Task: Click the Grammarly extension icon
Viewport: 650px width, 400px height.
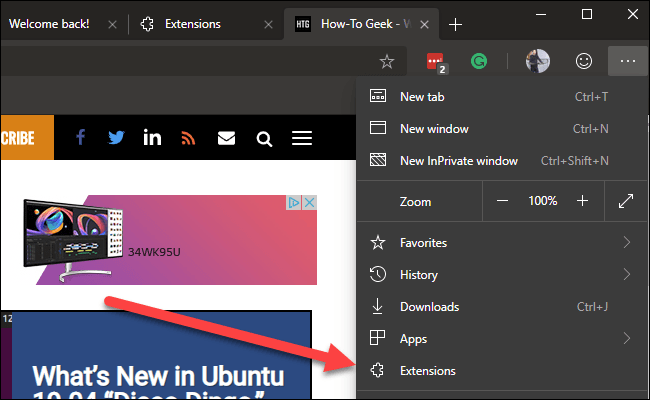Action: tap(480, 61)
